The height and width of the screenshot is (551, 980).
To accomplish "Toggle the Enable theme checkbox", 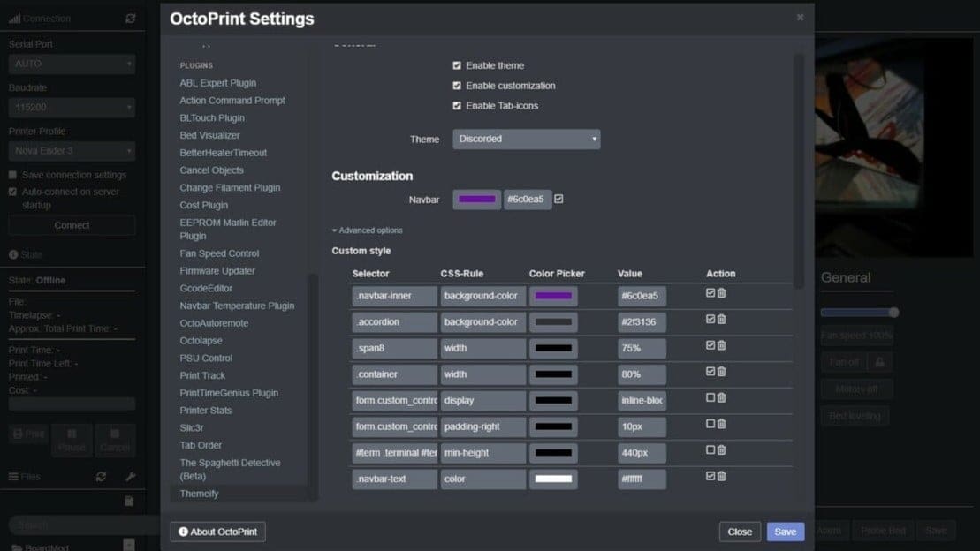I will click(x=457, y=65).
